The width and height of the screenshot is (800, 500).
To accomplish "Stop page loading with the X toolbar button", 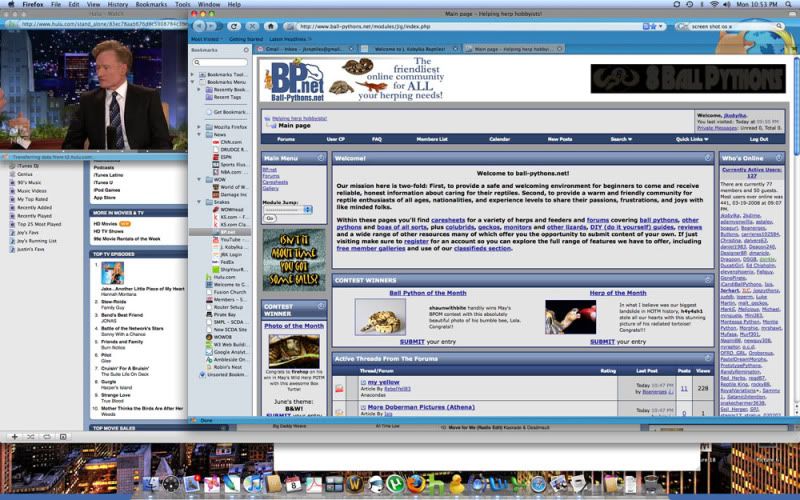I will click(252, 26).
